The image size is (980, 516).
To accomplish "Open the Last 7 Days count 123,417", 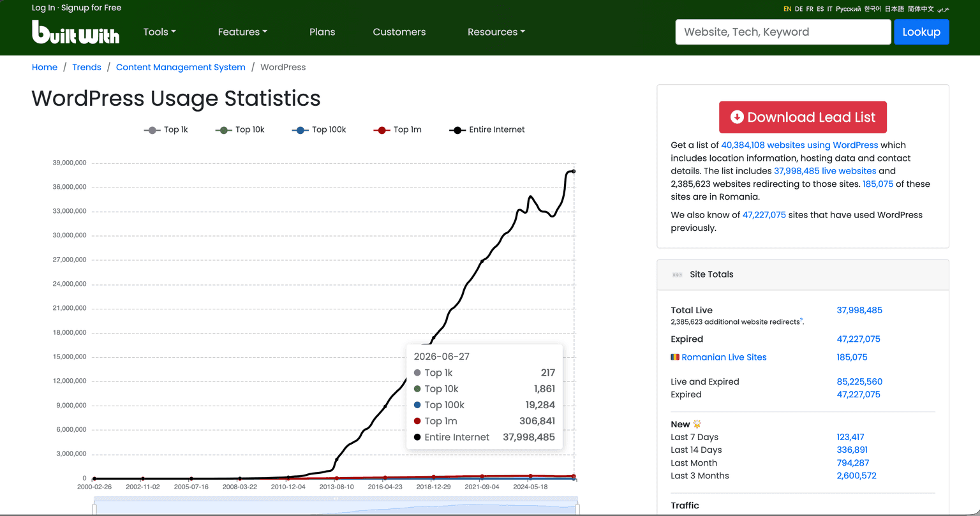I will [850, 437].
